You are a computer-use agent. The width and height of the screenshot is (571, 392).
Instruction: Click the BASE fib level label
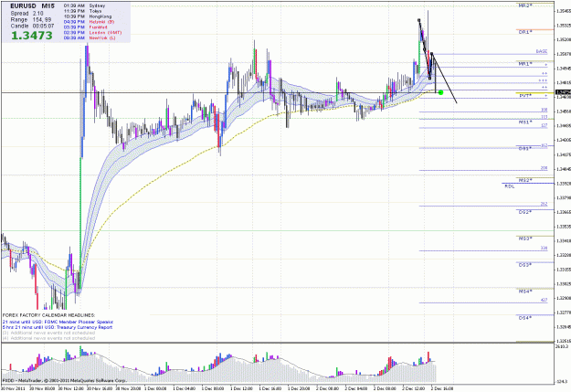[x=542, y=52]
